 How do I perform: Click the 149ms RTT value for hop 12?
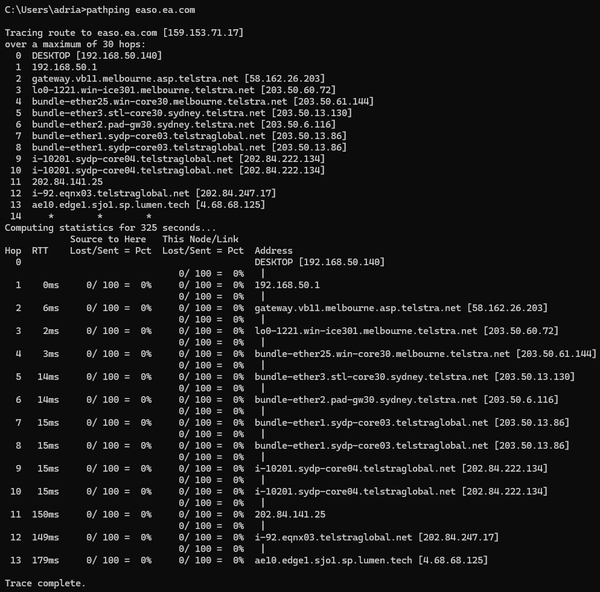tap(44, 537)
